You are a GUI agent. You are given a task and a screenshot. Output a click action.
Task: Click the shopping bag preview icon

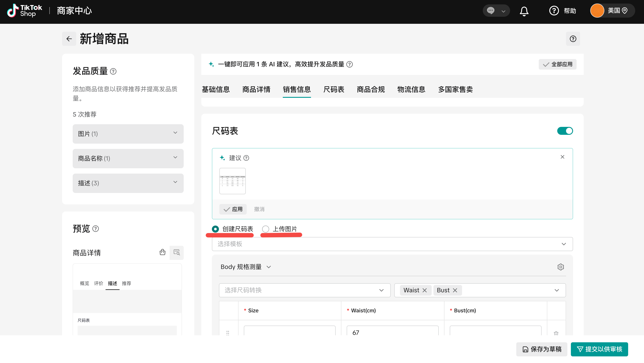pos(163,252)
